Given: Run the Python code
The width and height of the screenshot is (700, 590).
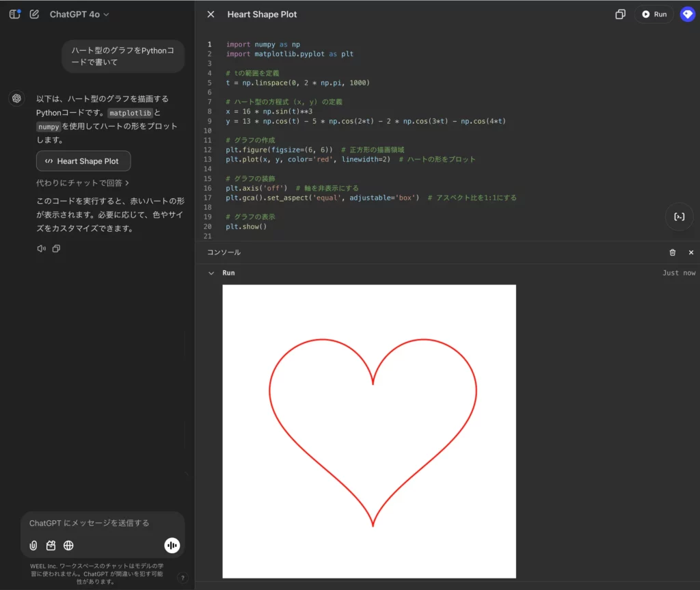Looking at the screenshot, I should point(654,14).
